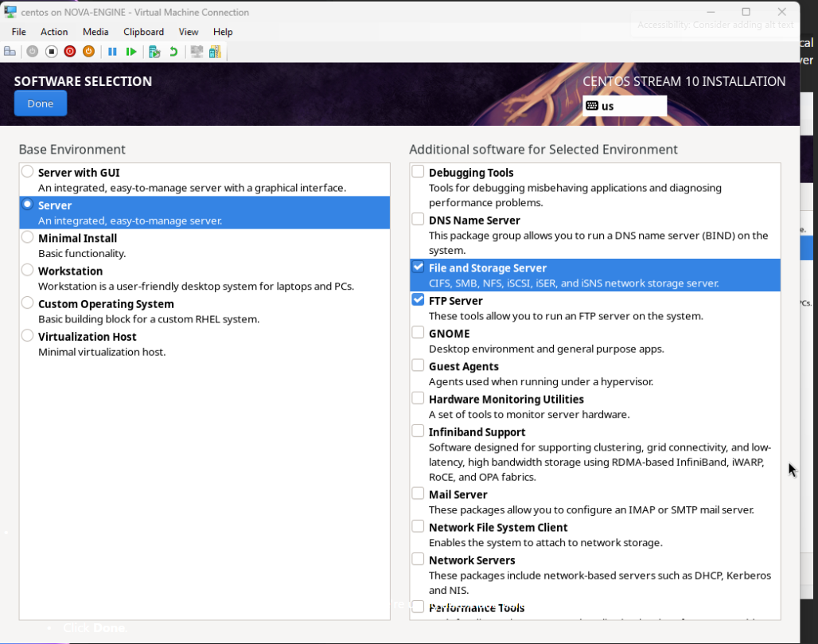Check the Mail Server option

tap(418, 494)
